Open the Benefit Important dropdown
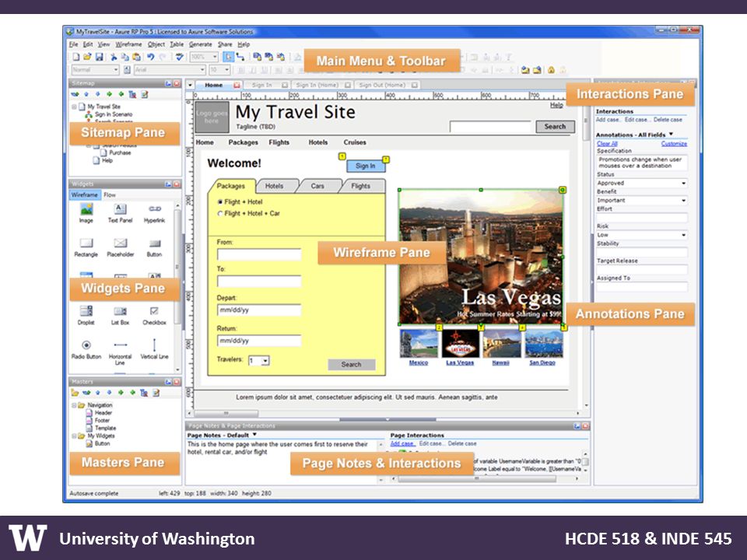 coord(684,201)
